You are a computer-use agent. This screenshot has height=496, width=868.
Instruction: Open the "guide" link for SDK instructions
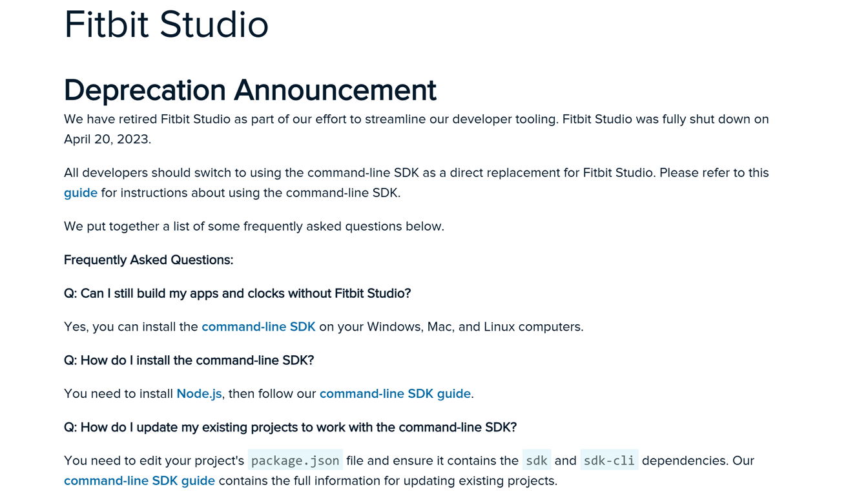coord(81,193)
